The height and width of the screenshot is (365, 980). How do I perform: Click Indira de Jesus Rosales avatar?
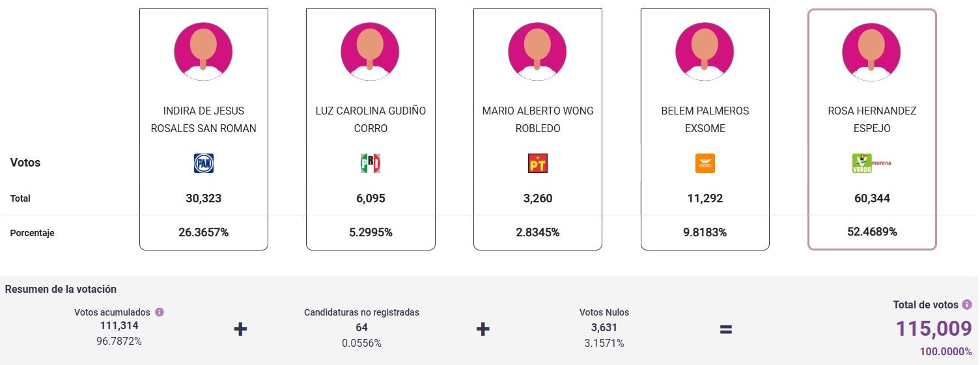(x=203, y=51)
